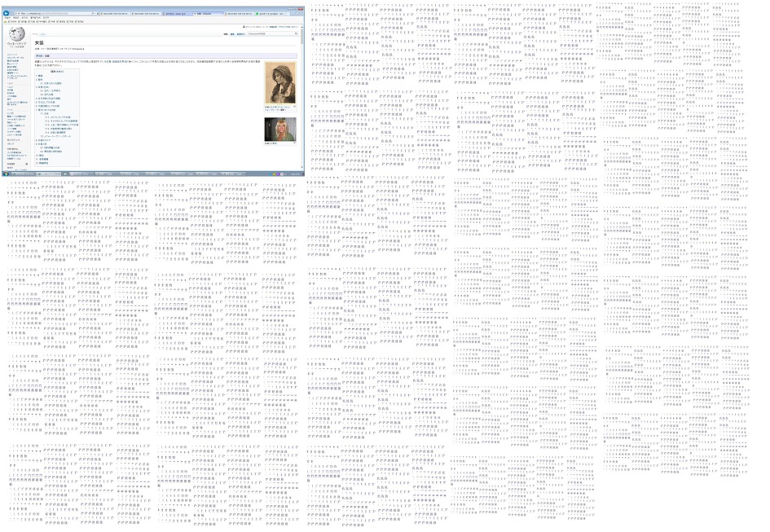This screenshot has height=532, width=770.
Task: Click the favorites star icon in bookmarks bar
Action: pos(4,21)
